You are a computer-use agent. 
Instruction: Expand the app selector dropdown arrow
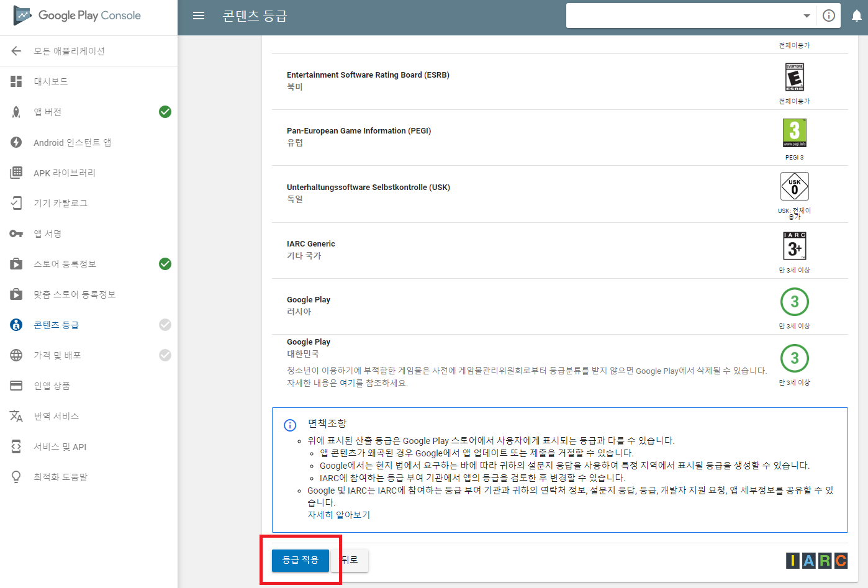coord(807,16)
